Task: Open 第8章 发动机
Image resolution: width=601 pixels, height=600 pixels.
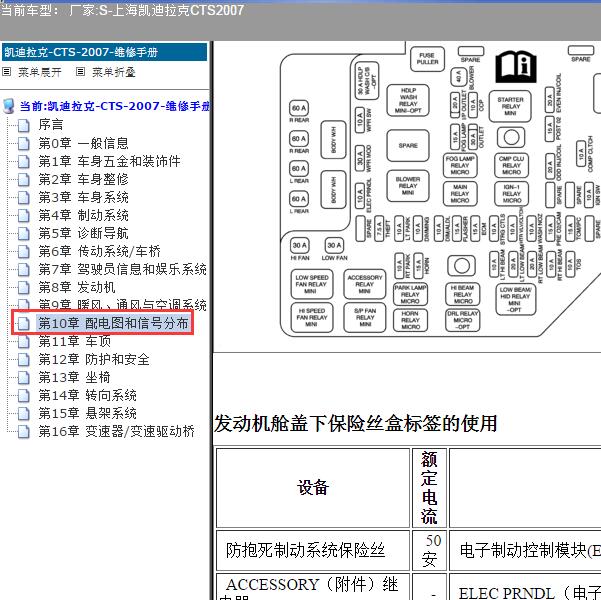Action: tap(77, 287)
